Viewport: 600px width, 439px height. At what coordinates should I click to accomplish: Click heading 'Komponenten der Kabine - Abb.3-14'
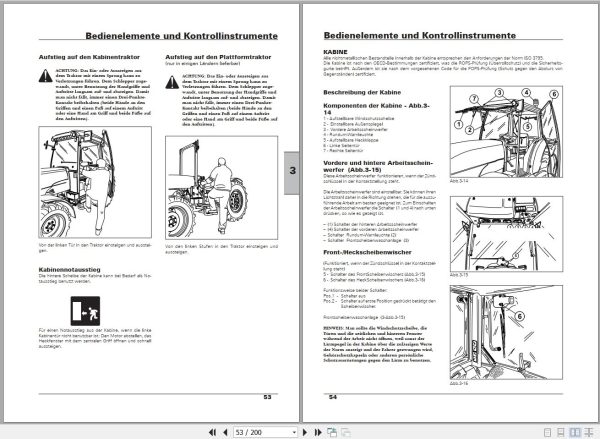(x=376, y=109)
